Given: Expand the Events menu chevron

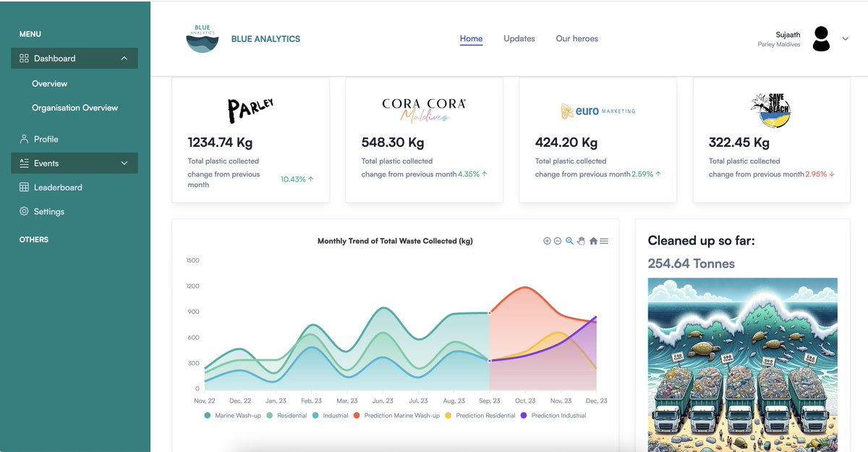Looking at the screenshot, I should tap(124, 163).
